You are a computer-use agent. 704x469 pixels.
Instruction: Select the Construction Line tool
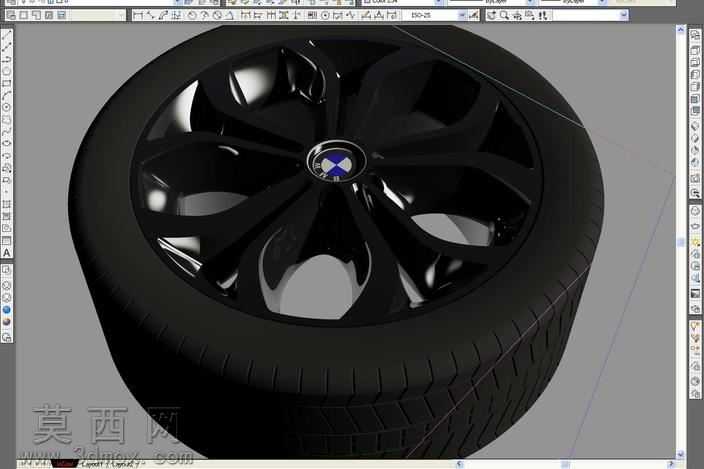point(6,47)
